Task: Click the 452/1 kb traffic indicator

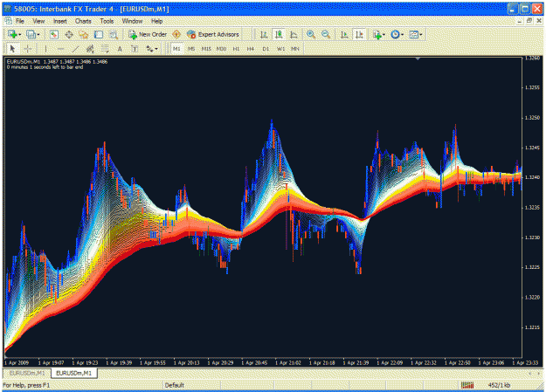Action: point(499,385)
